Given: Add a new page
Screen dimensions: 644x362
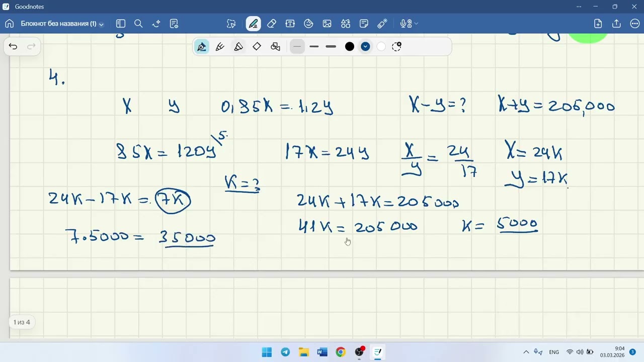Looking at the screenshot, I should [598, 24].
